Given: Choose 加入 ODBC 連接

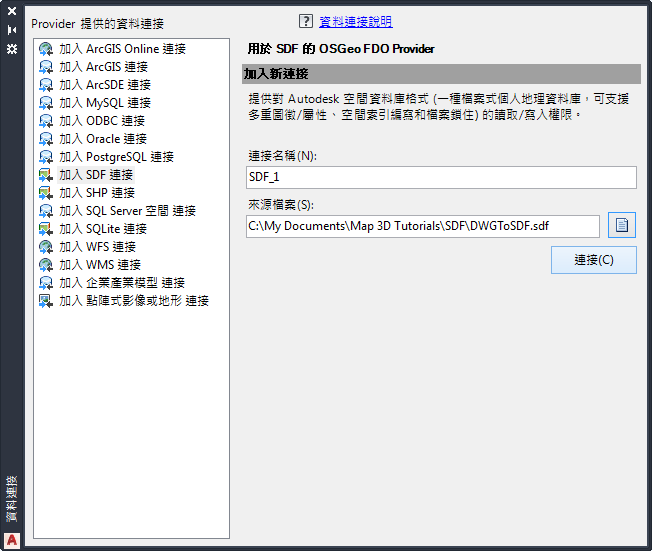Looking at the screenshot, I should (102, 121).
